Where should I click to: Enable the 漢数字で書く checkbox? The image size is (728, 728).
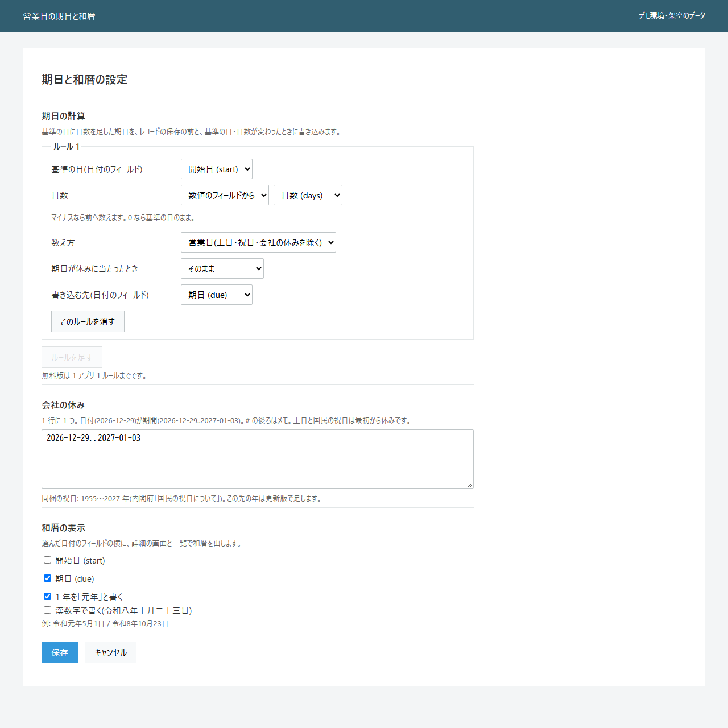[48, 610]
